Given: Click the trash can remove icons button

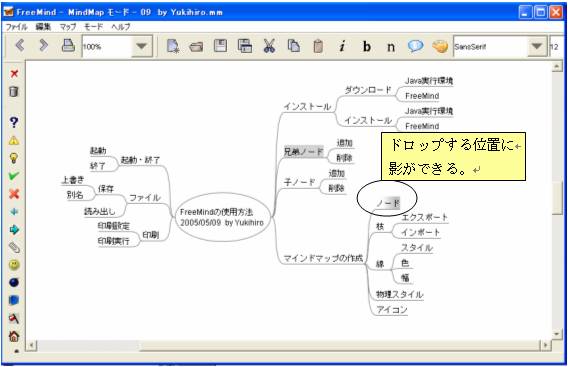Looking at the screenshot, I should [x=14, y=91].
